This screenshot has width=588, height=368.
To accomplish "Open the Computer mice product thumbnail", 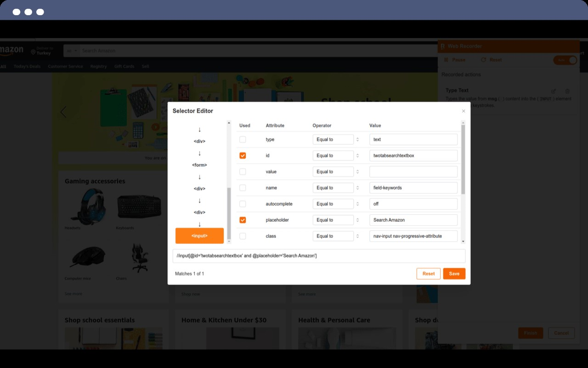I will click(88, 257).
